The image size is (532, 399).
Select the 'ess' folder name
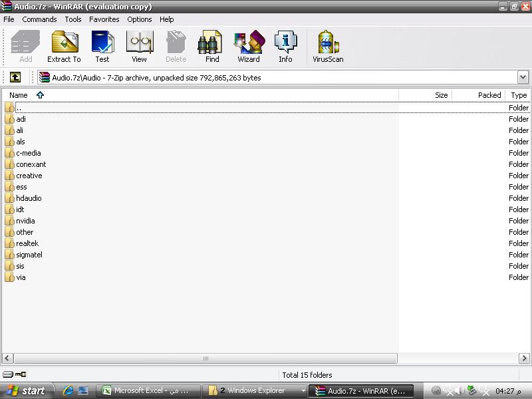21,187
